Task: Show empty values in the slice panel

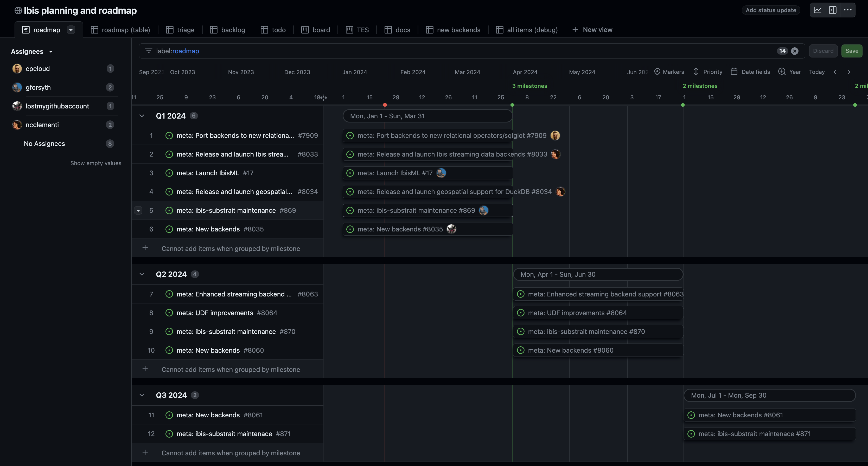Action: coord(96,163)
